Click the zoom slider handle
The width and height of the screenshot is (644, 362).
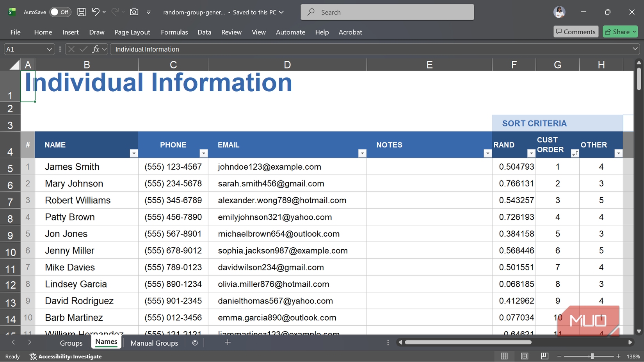click(x=592, y=356)
